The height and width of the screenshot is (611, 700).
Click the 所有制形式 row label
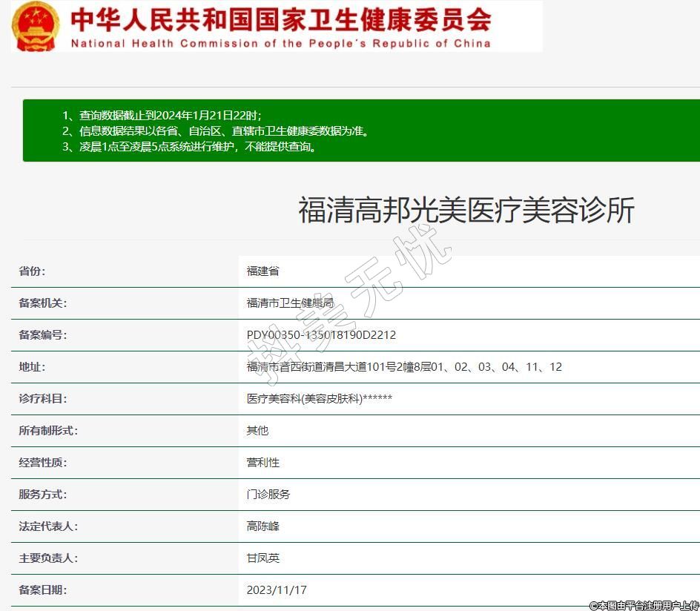tap(47, 431)
